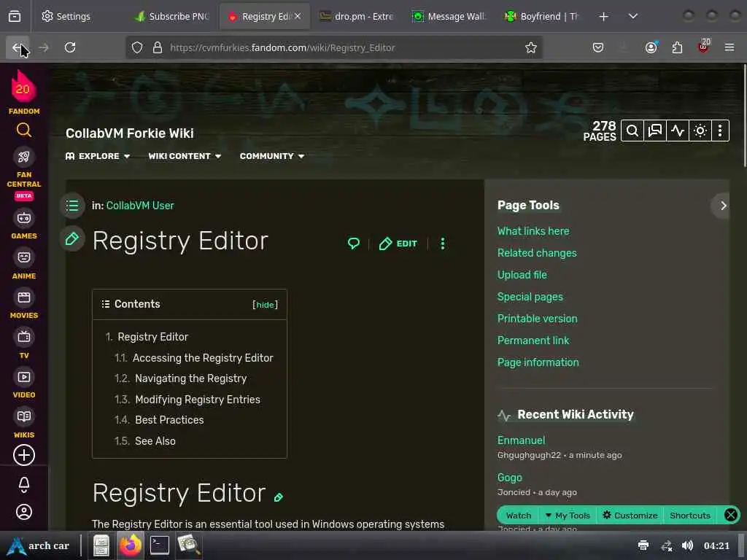Click the Fandom flame logo
The width and height of the screenshot is (747, 560).
(23, 87)
